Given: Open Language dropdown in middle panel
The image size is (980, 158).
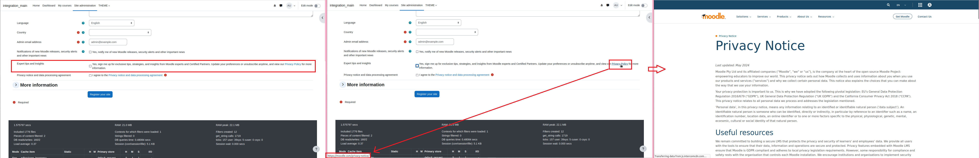Looking at the screenshot, I should coord(438,23).
